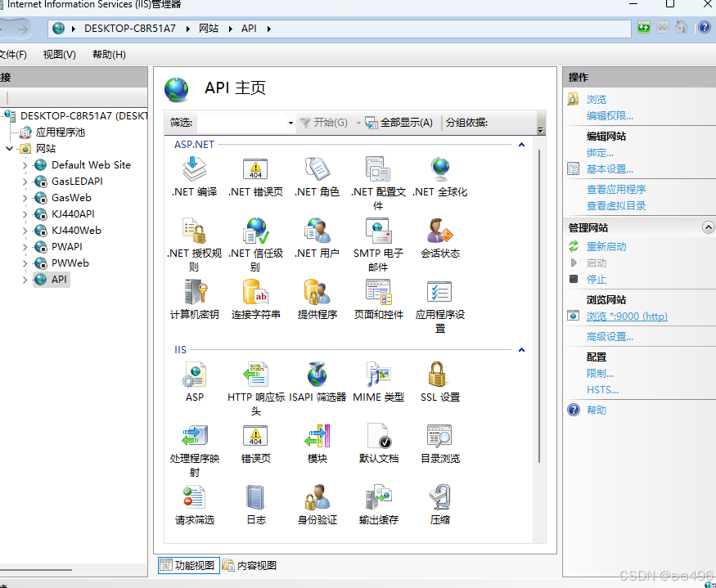Open the 连接字符串 feature
The image size is (716, 588).
tap(255, 299)
